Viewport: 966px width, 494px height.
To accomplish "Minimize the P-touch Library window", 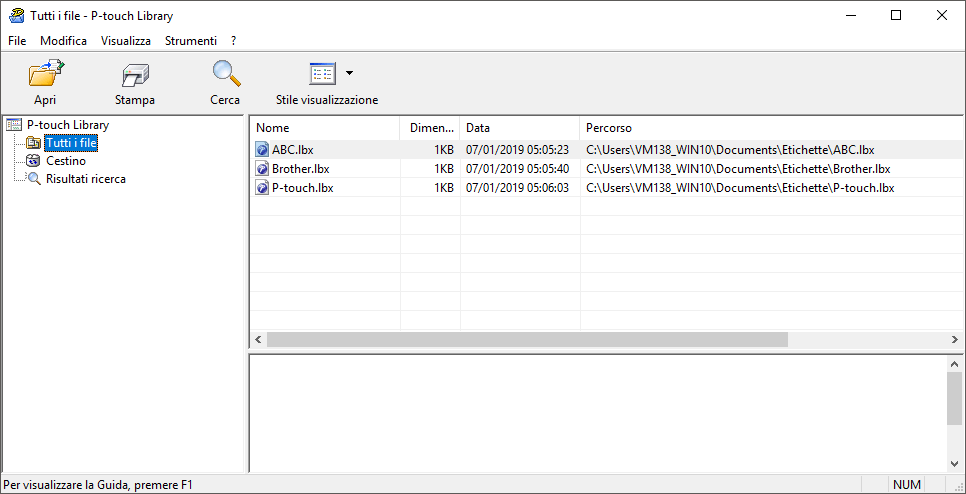I will [851, 15].
